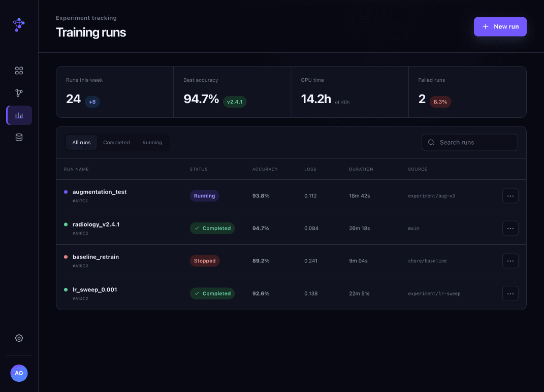Select the bar chart runs icon in sidebar
544x392 pixels.
tap(19, 115)
